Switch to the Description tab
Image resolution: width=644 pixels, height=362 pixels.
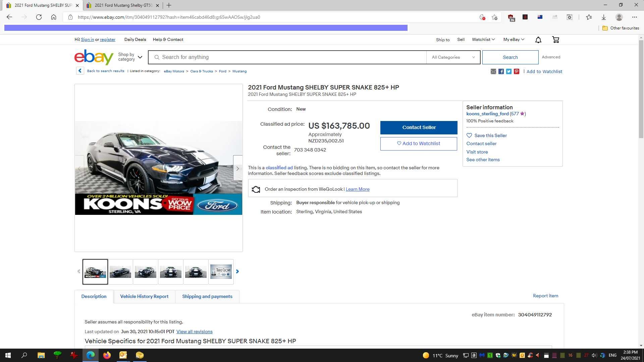[x=94, y=296]
